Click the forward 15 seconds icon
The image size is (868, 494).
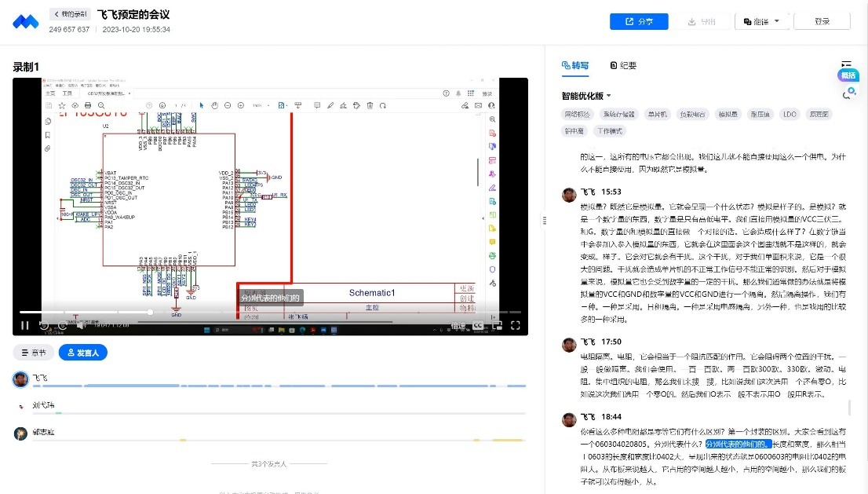pyautogui.click(x=64, y=325)
